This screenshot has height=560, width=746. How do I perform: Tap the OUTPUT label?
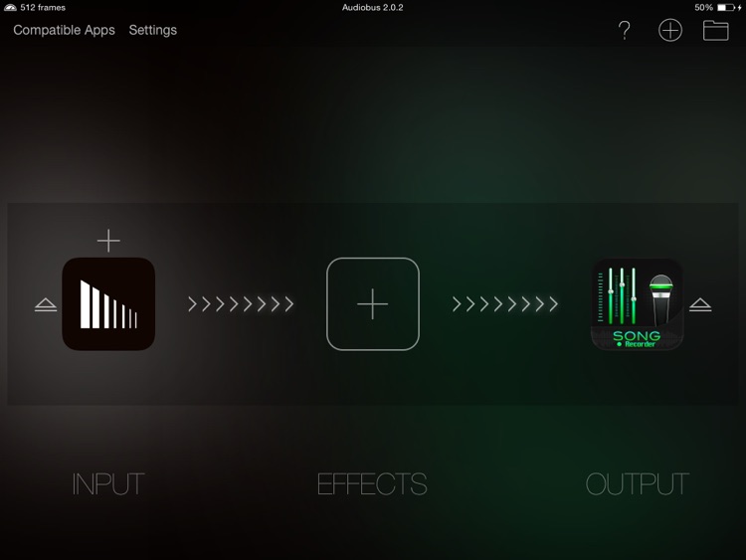[637, 483]
